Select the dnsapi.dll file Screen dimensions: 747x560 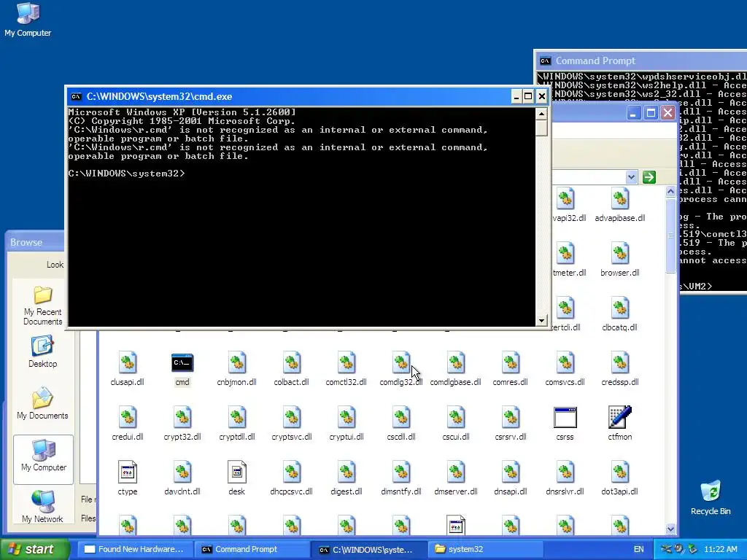(x=510, y=479)
